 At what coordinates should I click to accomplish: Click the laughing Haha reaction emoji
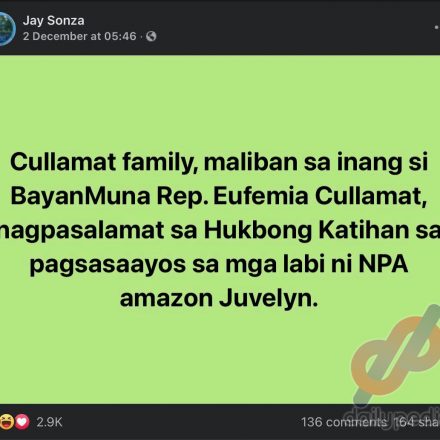[x=7, y=422]
